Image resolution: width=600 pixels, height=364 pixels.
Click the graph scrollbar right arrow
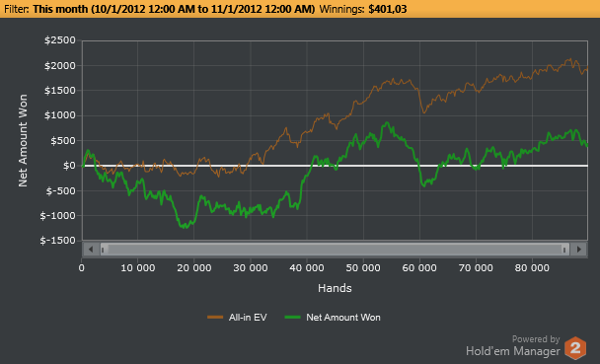pyautogui.click(x=579, y=250)
